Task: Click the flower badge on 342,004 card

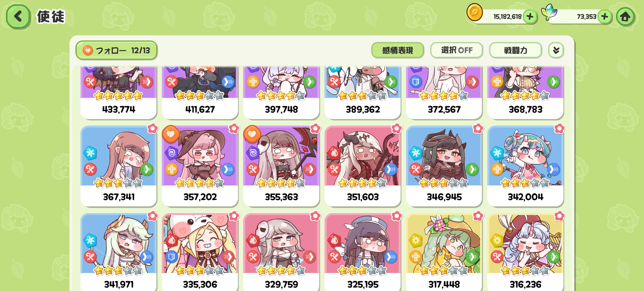Action: (559, 129)
